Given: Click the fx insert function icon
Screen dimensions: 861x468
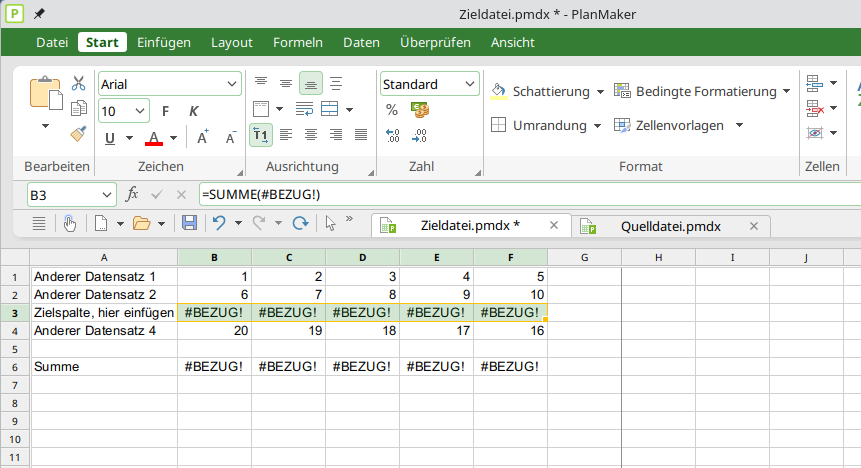Looking at the screenshot, I should pyautogui.click(x=132, y=194).
